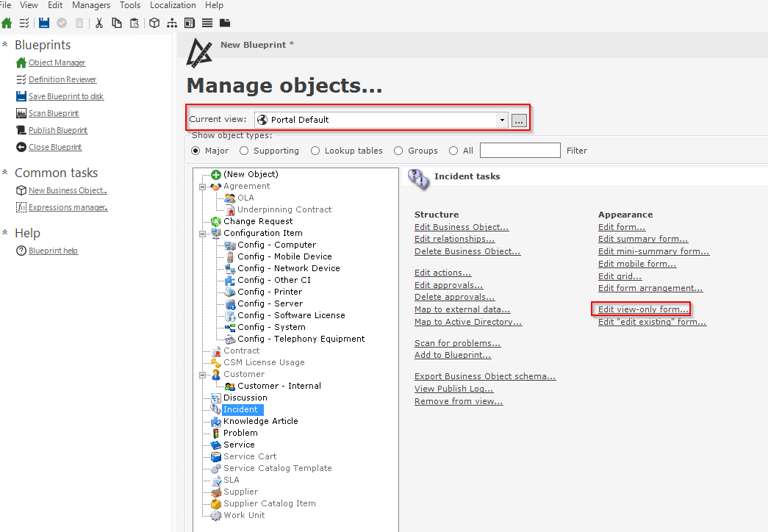This screenshot has height=532, width=768.
Task: Click the Save Blueprint to disk icon
Action: tap(21, 96)
